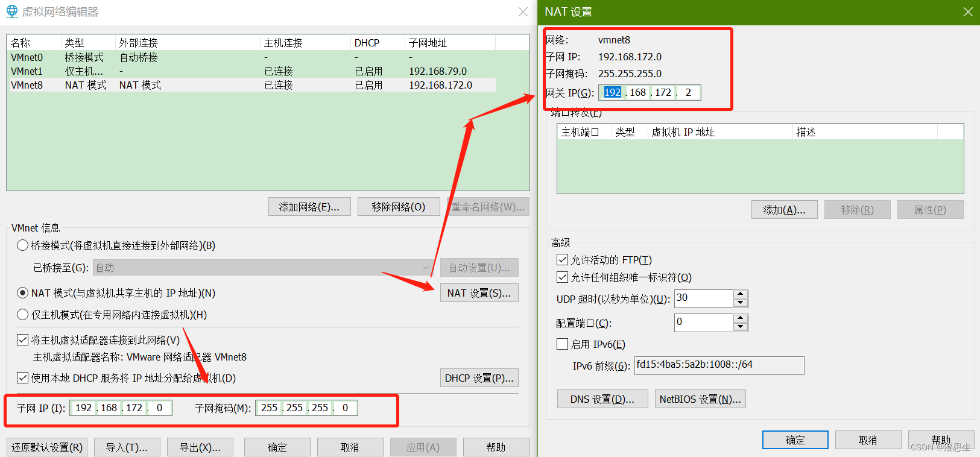Screen dimensions: 980x457
Task: Click 移除网络(O) button
Action: click(399, 207)
